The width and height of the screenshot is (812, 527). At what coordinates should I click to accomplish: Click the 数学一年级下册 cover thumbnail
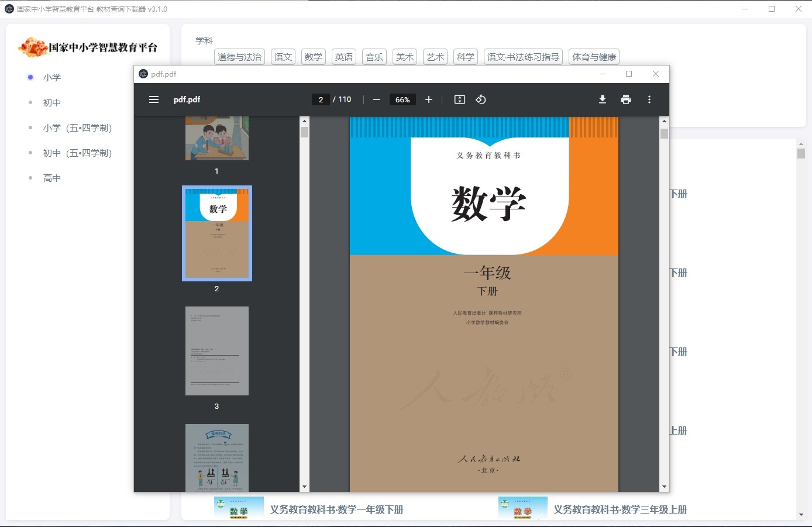coord(239,508)
